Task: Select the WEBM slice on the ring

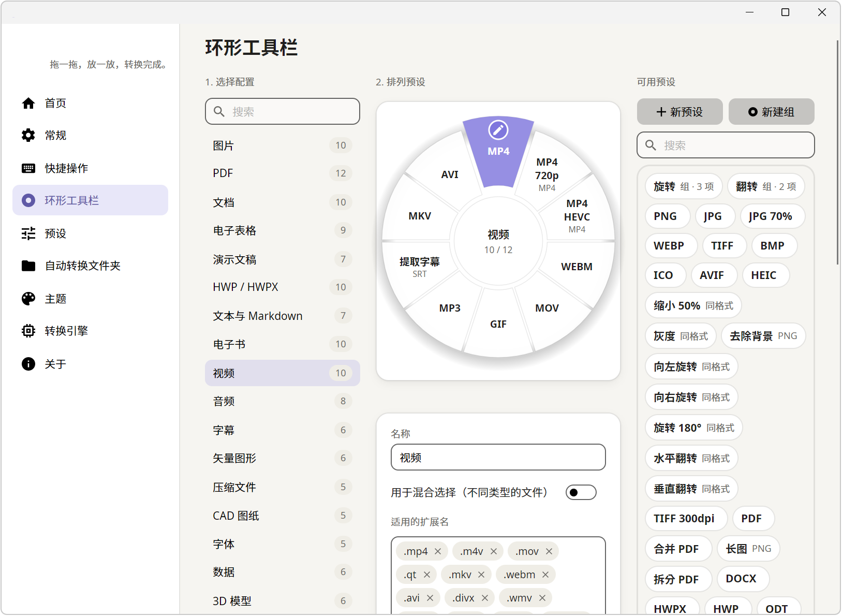Action: point(577,267)
